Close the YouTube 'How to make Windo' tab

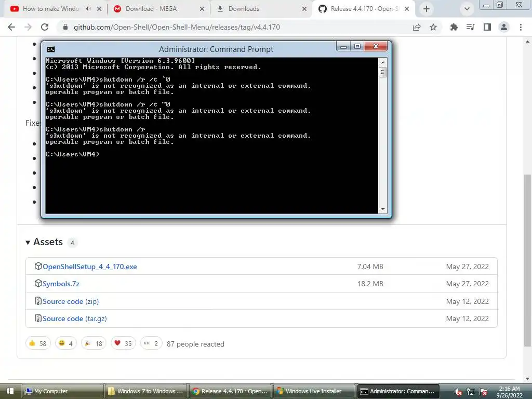point(99,9)
